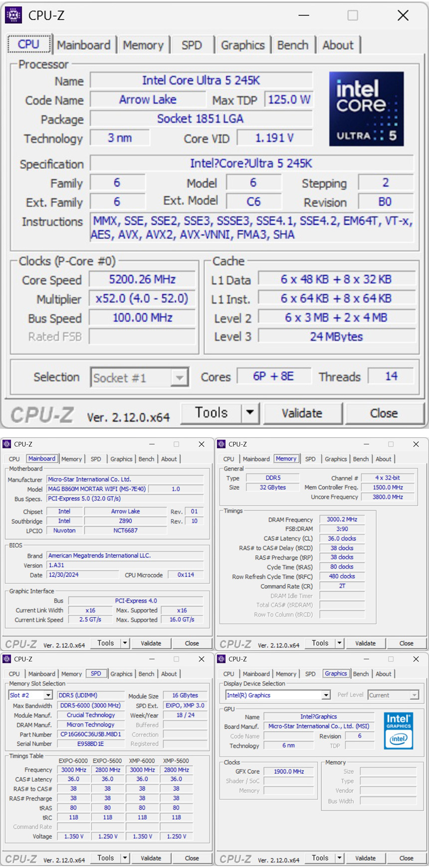Click the large Tools button in the CPU window

[211, 413]
